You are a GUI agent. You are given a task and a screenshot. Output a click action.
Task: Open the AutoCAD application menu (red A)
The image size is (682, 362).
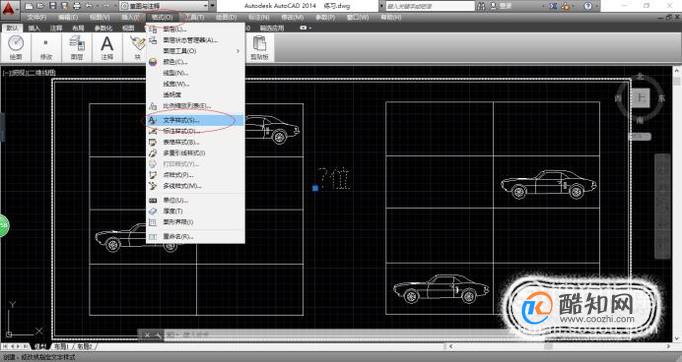9,10
